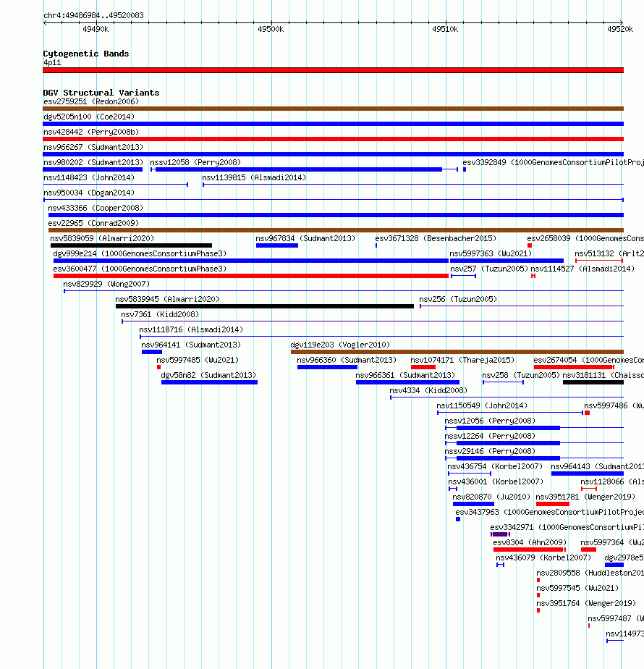Click nsv7361 (Kidd2008) label
This screenshot has width=644, height=669.
coord(160,314)
